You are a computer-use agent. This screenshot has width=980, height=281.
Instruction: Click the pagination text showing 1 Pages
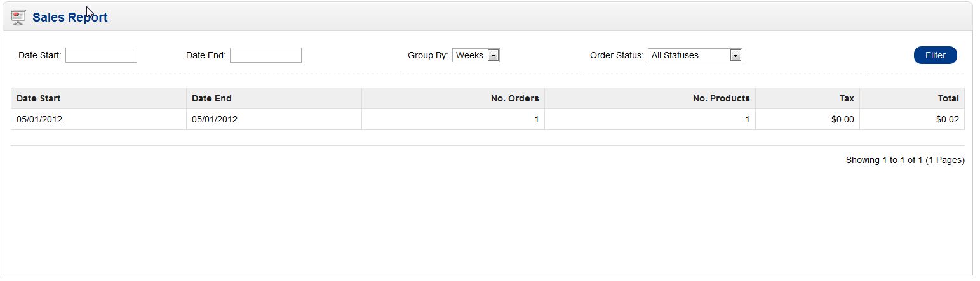(x=904, y=160)
